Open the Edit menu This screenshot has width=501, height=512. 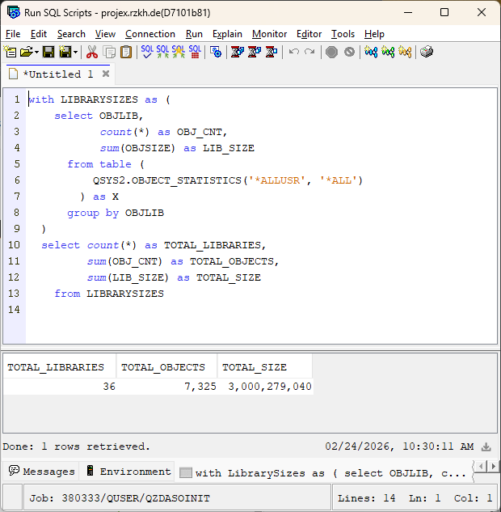click(38, 34)
